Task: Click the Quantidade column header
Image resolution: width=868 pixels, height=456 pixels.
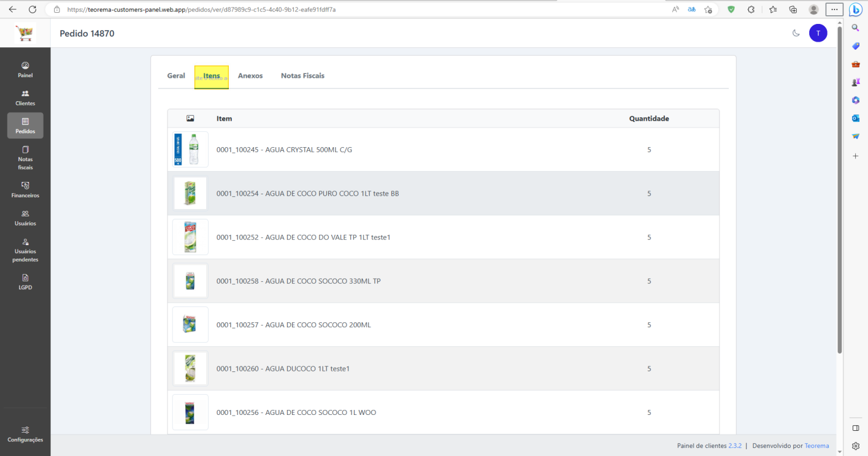Action: (649, 119)
